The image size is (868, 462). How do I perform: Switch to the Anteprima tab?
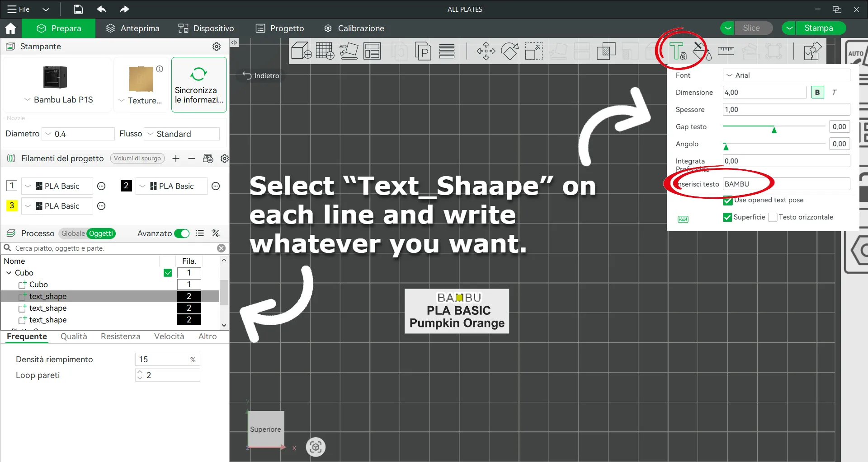(132, 28)
